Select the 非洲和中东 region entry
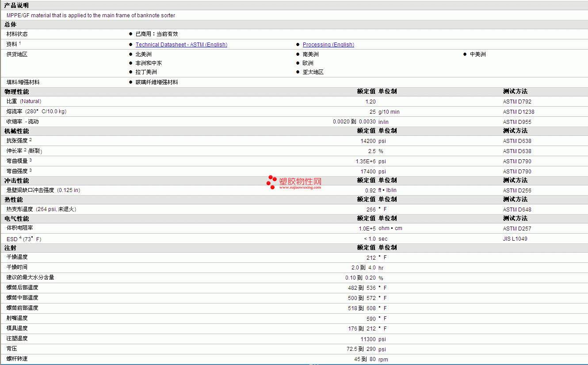588x365 pixels. (x=149, y=63)
